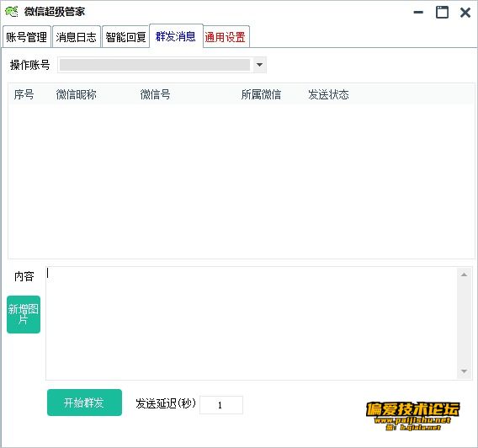Sort by the 序号 column header
The width and height of the screenshot is (478, 448).
click(x=24, y=94)
